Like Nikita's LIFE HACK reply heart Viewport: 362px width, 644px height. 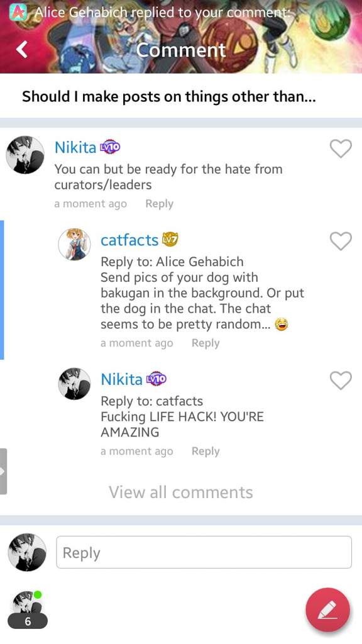341,380
